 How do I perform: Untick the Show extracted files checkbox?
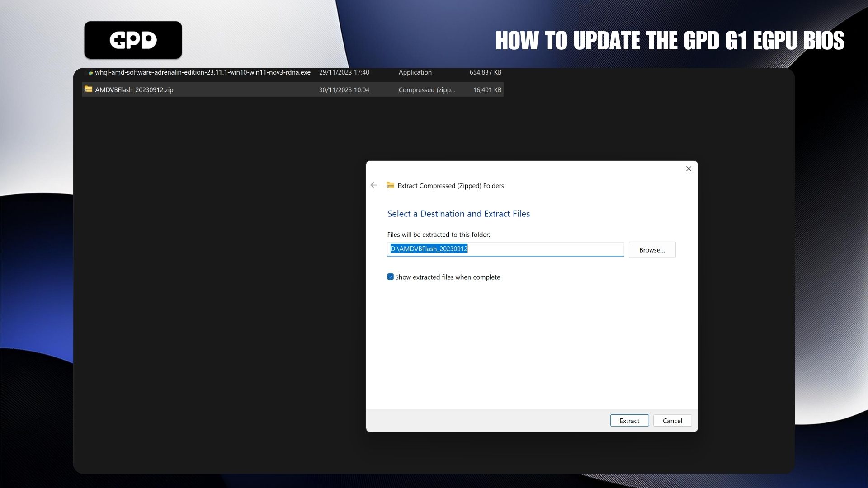click(391, 277)
